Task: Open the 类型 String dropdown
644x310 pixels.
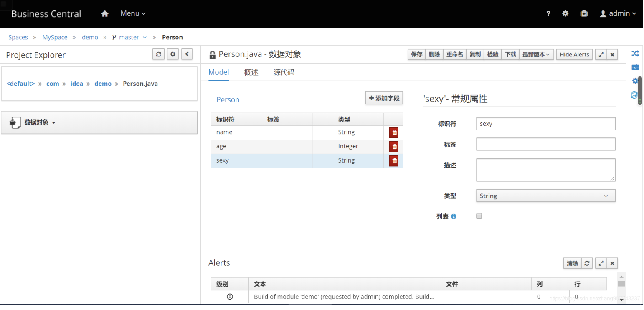Action: [545, 196]
